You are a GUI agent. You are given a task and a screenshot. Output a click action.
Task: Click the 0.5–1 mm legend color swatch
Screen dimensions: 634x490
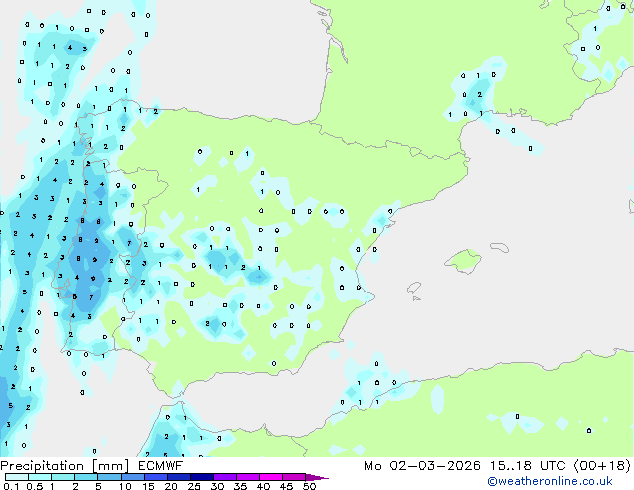click(40, 477)
